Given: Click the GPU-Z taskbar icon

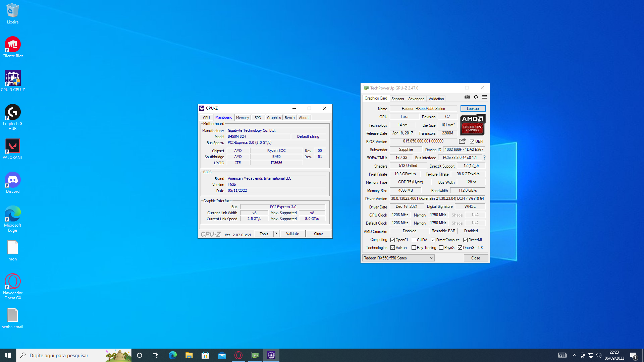Looking at the screenshot, I should click(255, 355).
